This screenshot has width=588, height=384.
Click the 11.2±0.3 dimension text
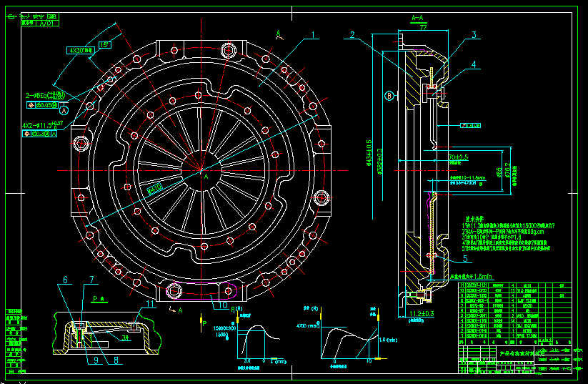click(x=422, y=313)
